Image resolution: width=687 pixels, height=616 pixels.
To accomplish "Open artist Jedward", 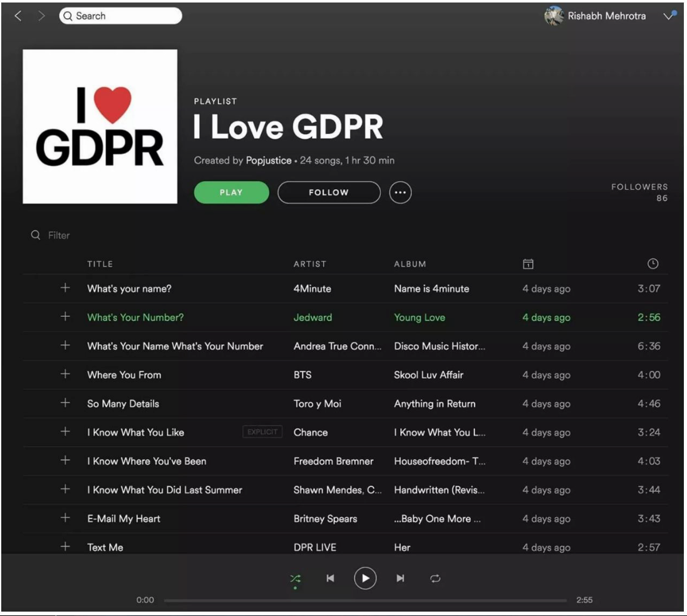I will (313, 317).
